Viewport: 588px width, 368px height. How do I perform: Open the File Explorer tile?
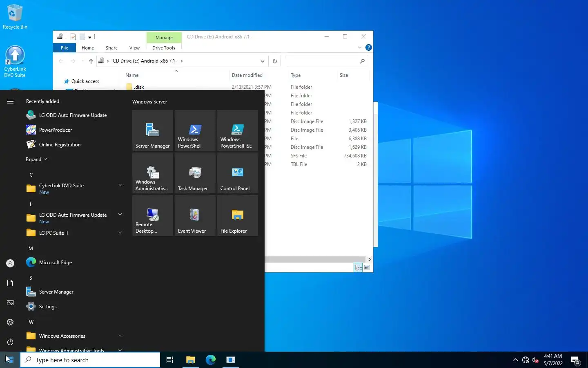tap(238, 215)
